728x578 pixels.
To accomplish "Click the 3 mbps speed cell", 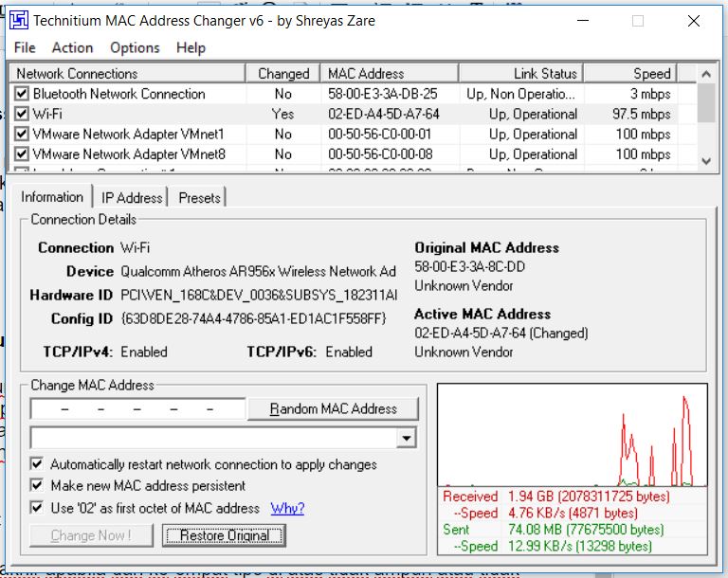I will 650,94.
